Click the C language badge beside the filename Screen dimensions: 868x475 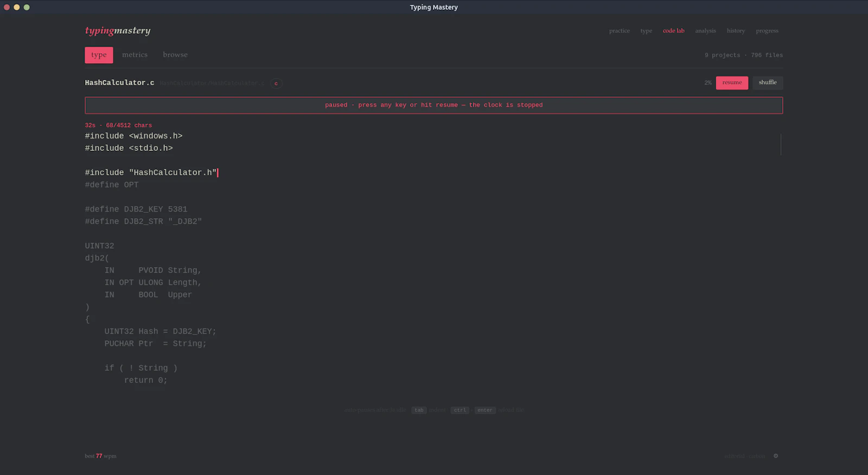[x=276, y=84]
